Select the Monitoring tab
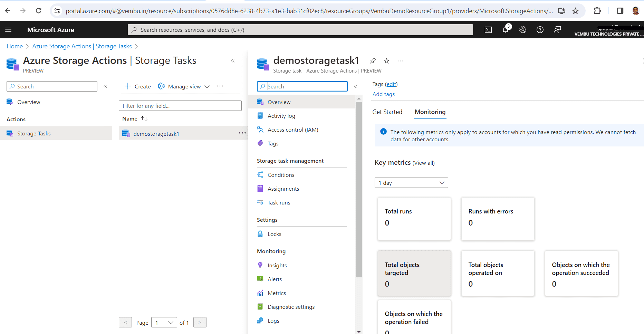644x334 pixels. (430, 112)
